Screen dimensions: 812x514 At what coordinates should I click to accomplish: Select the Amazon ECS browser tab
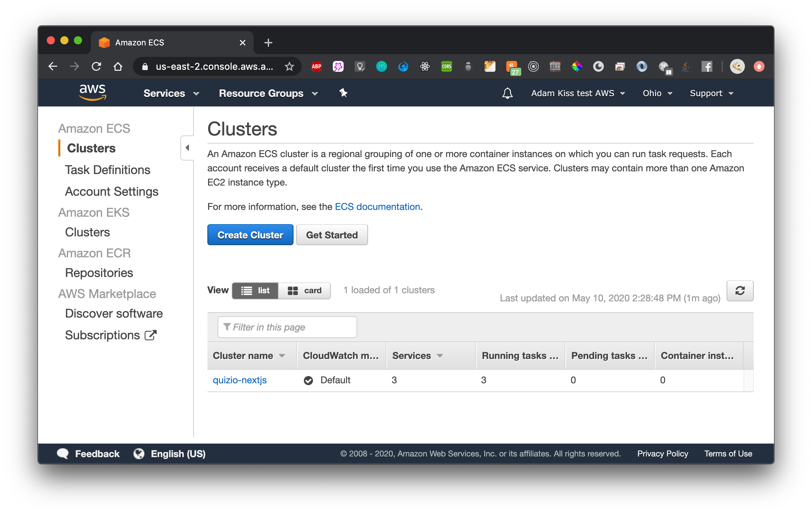click(172, 43)
